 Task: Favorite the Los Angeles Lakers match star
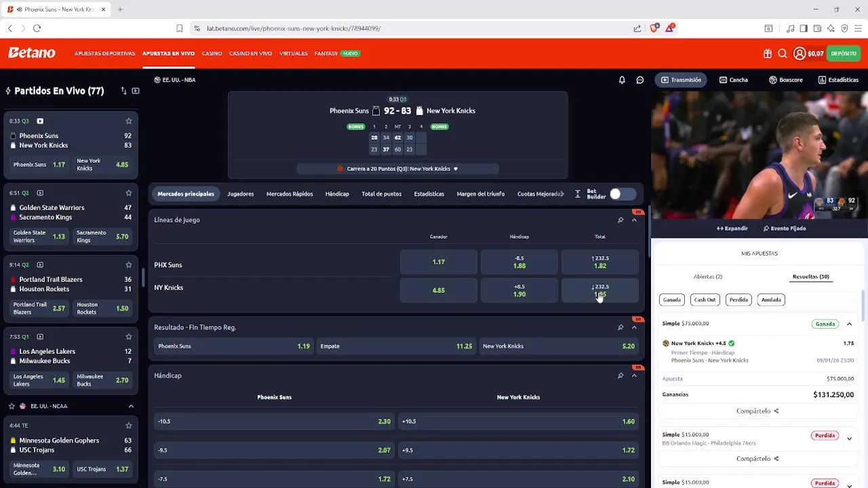[128, 336]
